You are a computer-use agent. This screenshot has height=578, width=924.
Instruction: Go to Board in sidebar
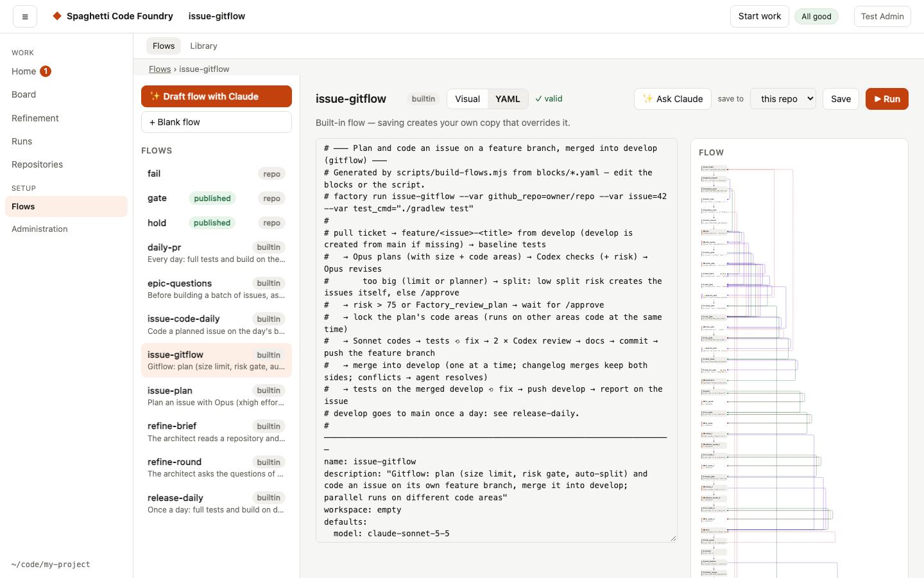[x=66, y=94]
